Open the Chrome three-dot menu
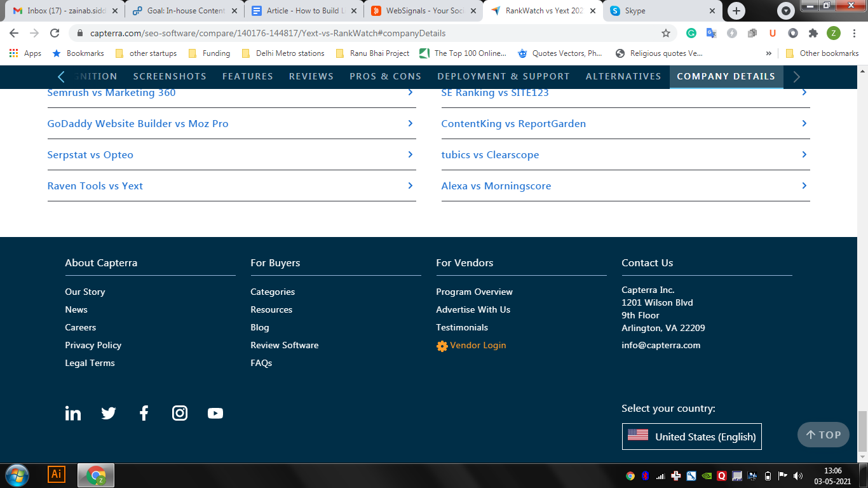Screen dimensions: 868x488 (854, 33)
